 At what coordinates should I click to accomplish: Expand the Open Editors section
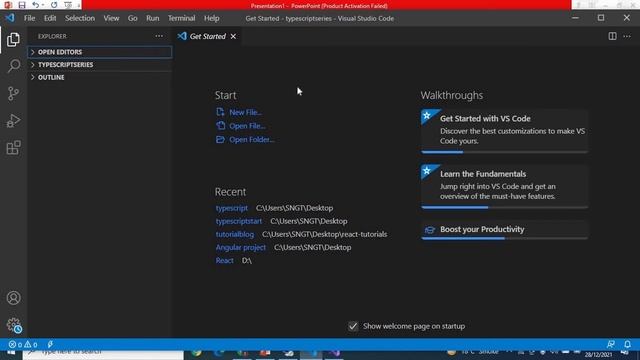click(x=100, y=52)
